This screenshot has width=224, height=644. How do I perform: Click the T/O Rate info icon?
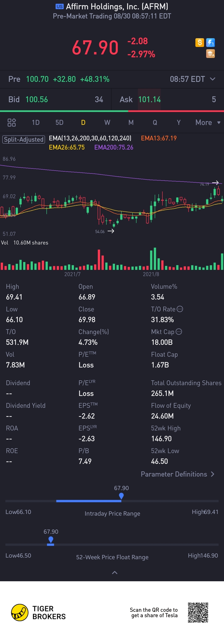[180, 309]
